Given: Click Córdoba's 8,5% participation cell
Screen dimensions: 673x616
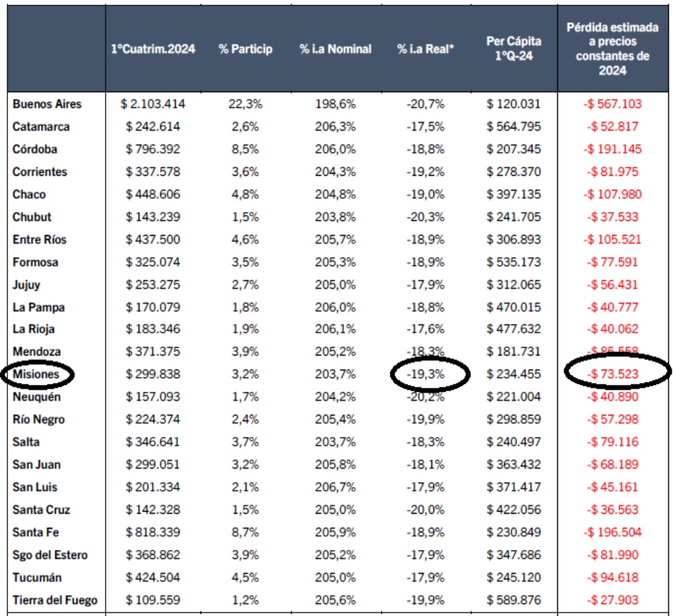Looking at the screenshot, I should click(x=245, y=149).
